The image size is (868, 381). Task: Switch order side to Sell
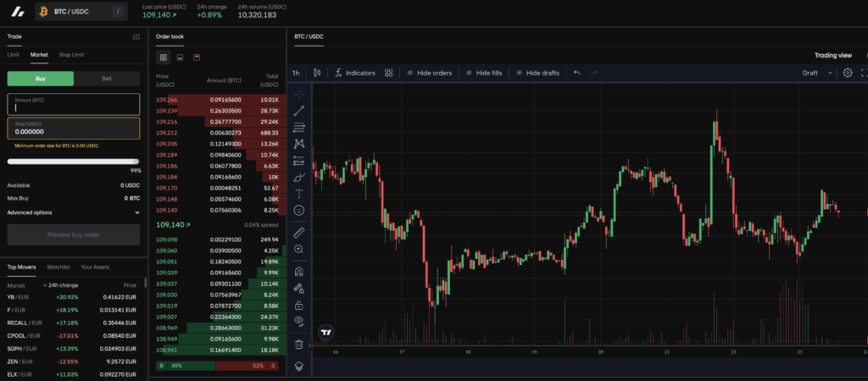click(107, 78)
